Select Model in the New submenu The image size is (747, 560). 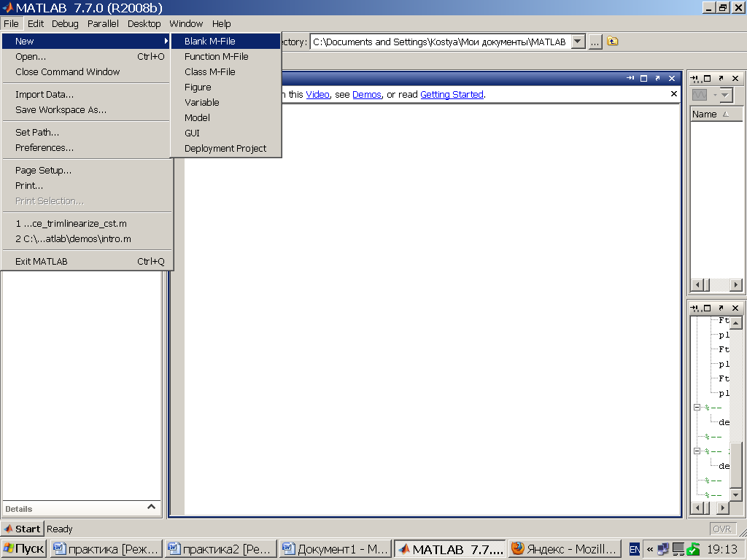click(x=226, y=117)
